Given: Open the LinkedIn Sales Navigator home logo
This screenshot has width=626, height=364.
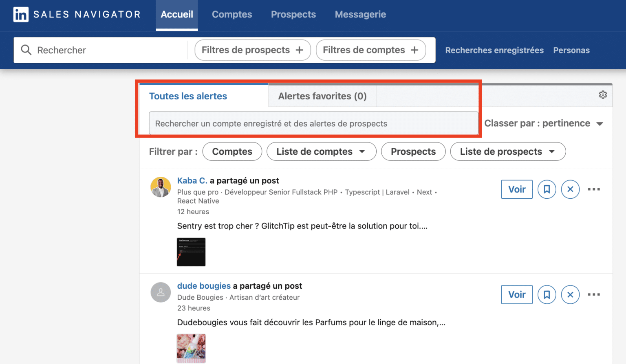Looking at the screenshot, I should (x=77, y=14).
